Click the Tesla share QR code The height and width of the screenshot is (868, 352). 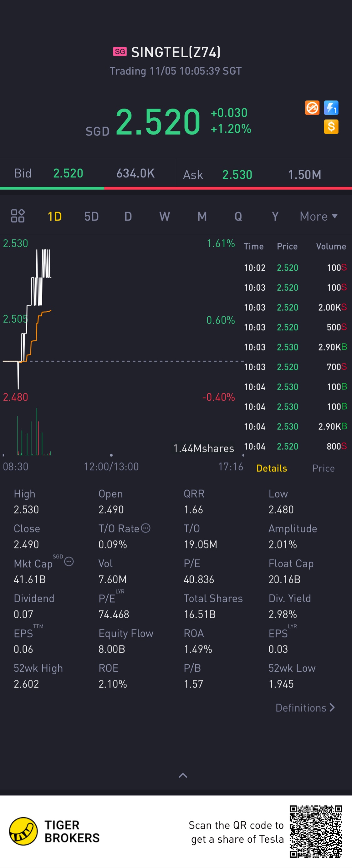(x=316, y=832)
